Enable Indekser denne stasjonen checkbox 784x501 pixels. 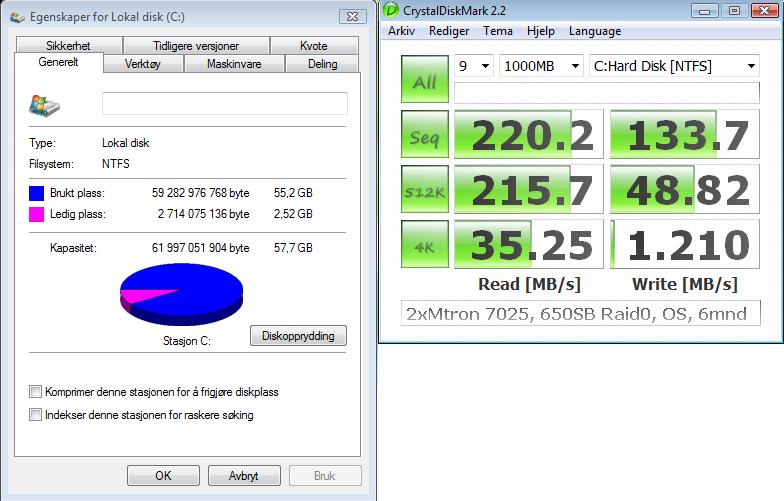(35, 414)
